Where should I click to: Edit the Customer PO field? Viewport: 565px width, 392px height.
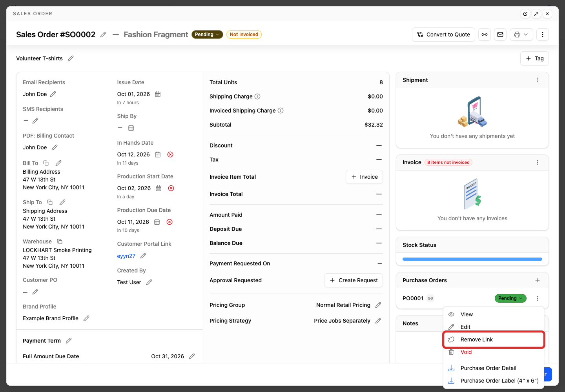pos(35,292)
